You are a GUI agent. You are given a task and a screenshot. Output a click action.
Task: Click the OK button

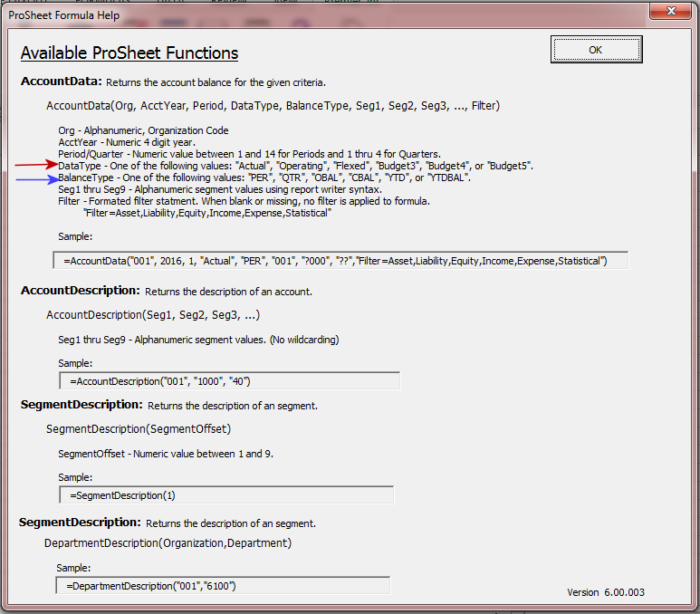(595, 50)
